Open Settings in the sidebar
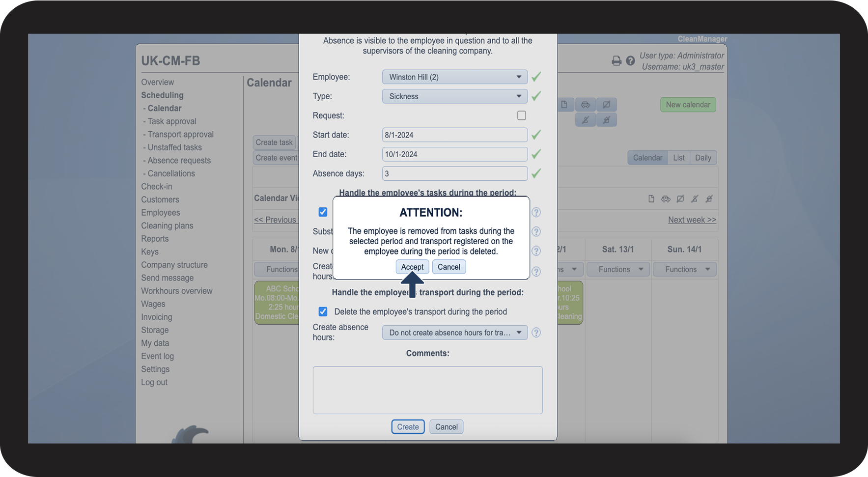 155,369
